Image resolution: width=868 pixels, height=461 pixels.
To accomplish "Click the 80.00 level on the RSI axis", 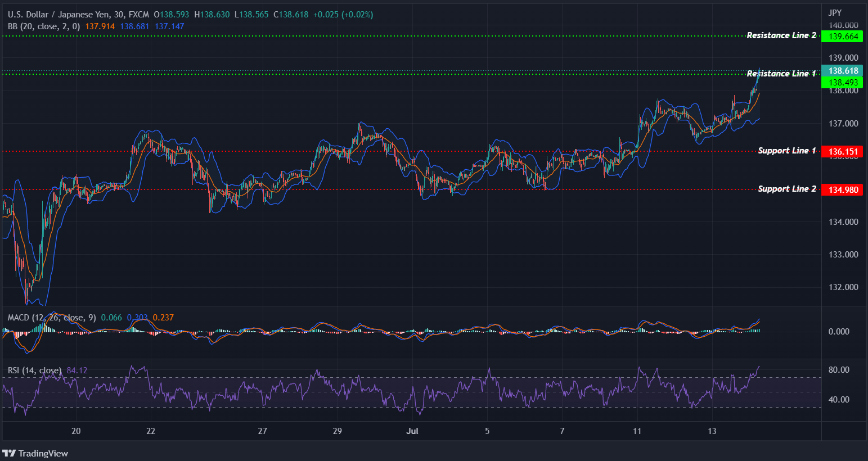I will [x=839, y=369].
